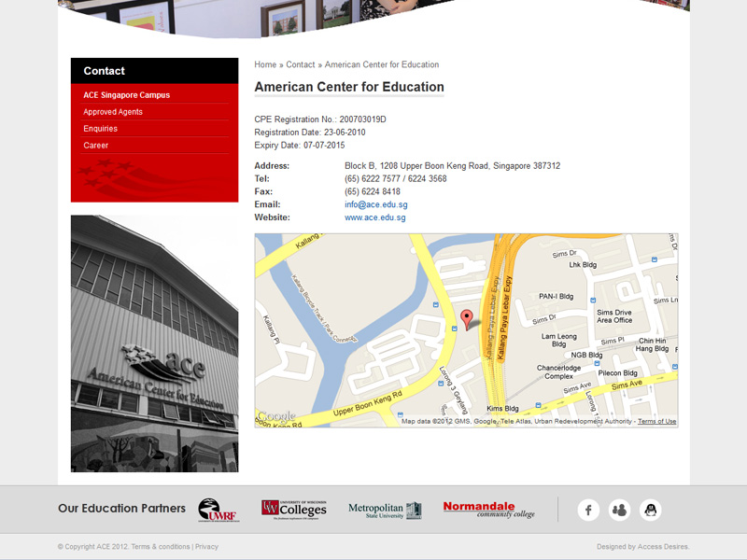Click the red location pin on the map

[467, 319]
